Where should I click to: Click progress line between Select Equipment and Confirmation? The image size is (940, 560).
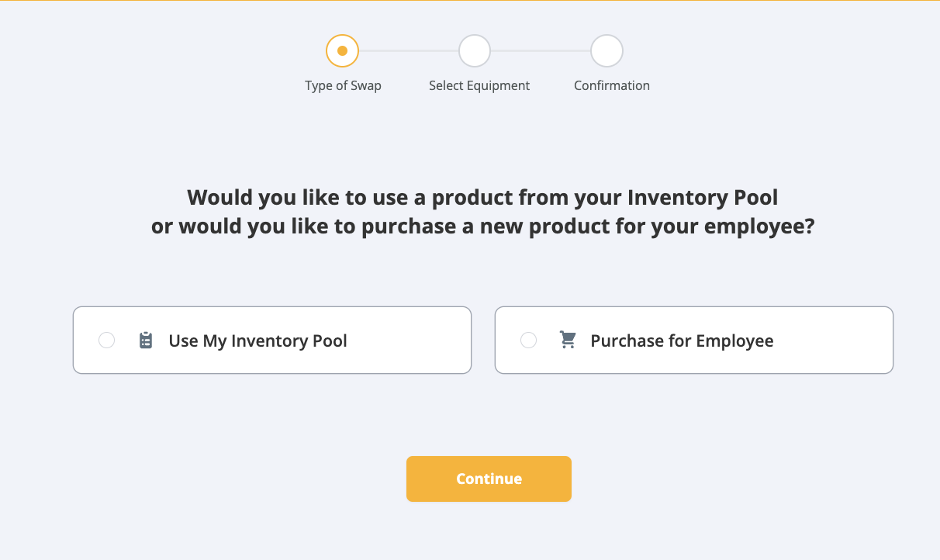coord(541,51)
